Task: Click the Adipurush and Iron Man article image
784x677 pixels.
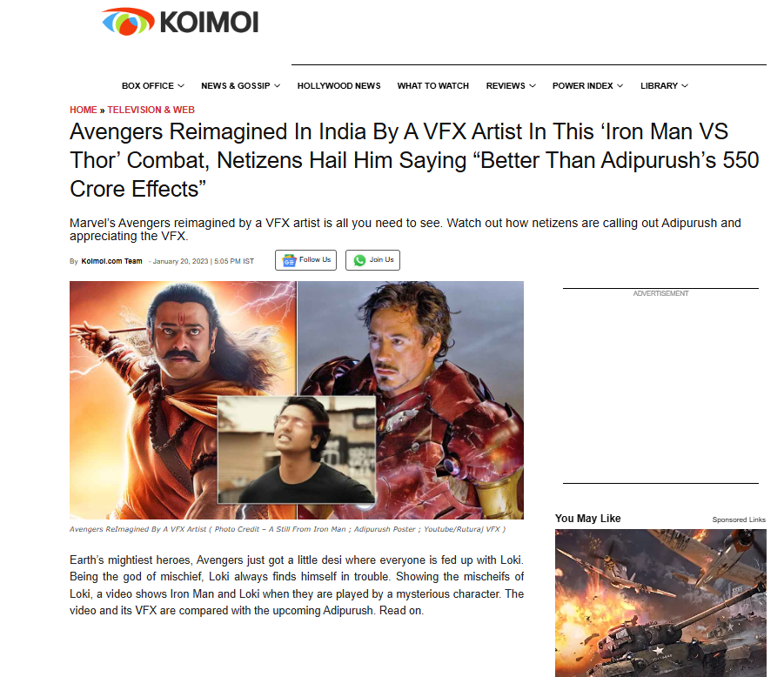Action: (x=297, y=400)
